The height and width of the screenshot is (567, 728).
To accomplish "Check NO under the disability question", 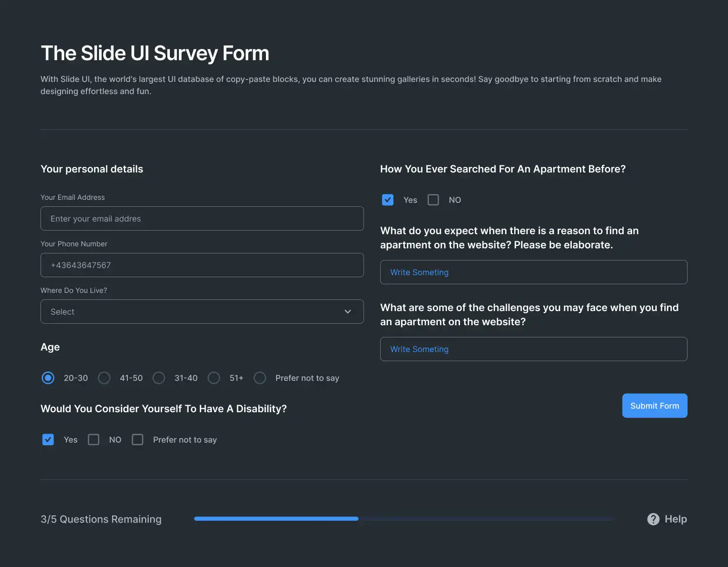I will coord(94,440).
